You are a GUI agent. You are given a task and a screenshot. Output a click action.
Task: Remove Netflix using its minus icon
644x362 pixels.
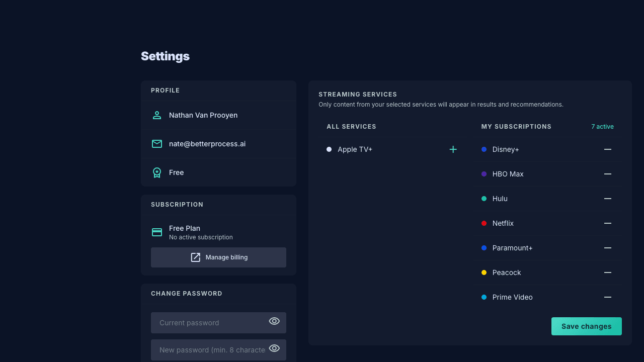[608, 223]
